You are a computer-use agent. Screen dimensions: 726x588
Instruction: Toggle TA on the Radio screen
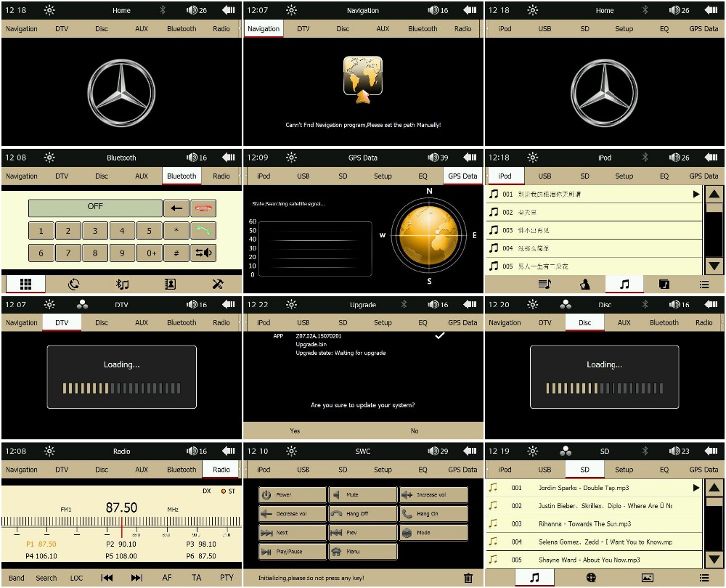pyautogui.click(x=197, y=578)
